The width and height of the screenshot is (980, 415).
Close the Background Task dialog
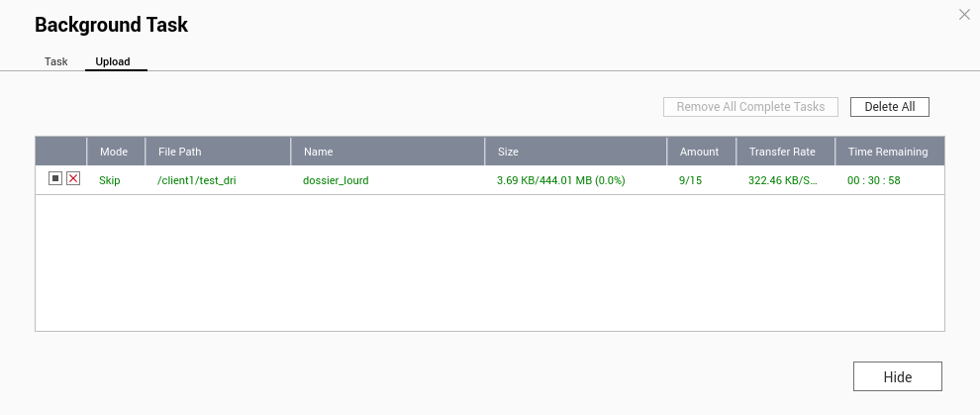(964, 15)
